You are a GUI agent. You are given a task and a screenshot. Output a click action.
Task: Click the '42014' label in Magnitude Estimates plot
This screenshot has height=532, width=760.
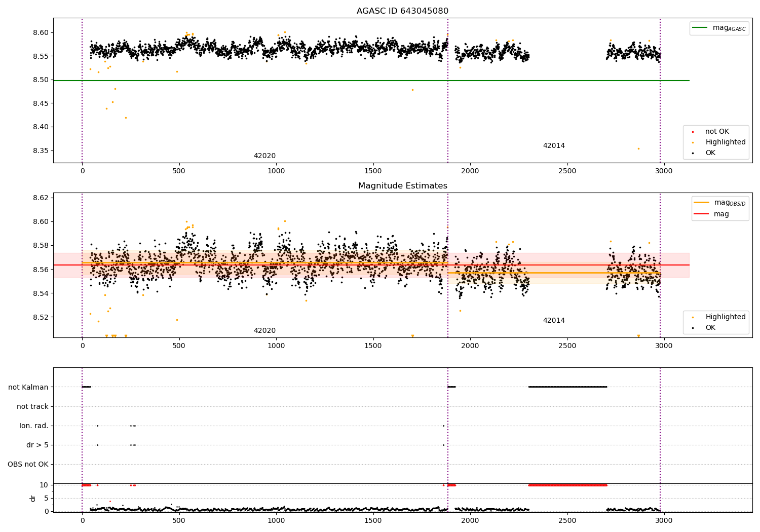(x=554, y=321)
